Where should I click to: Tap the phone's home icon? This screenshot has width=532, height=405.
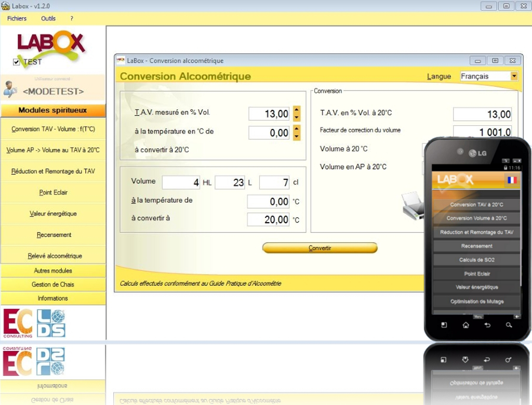coord(466,325)
